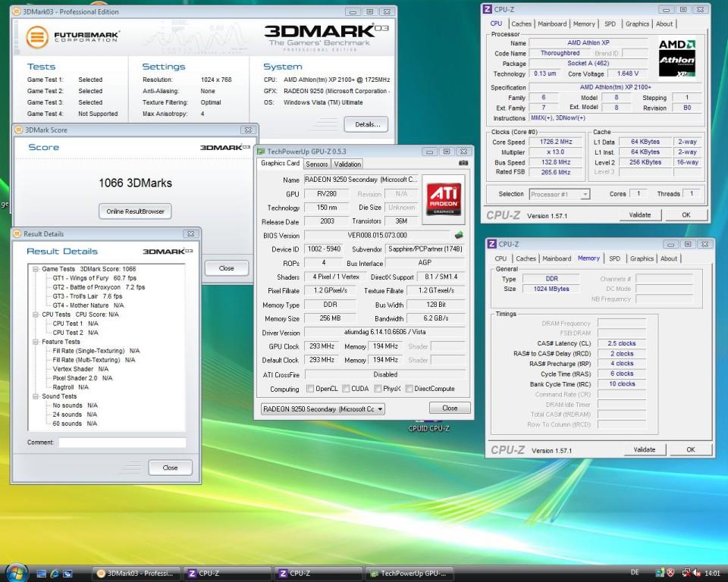
Task: Collapse the CPU Tests tree node
Action: [x=36, y=314]
